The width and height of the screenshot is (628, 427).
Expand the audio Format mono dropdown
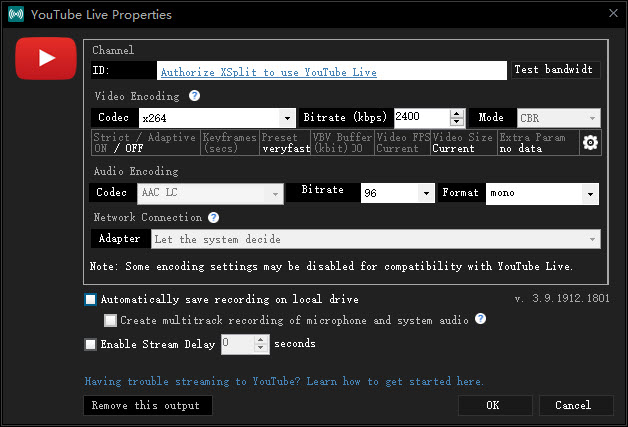click(x=542, y=193)
